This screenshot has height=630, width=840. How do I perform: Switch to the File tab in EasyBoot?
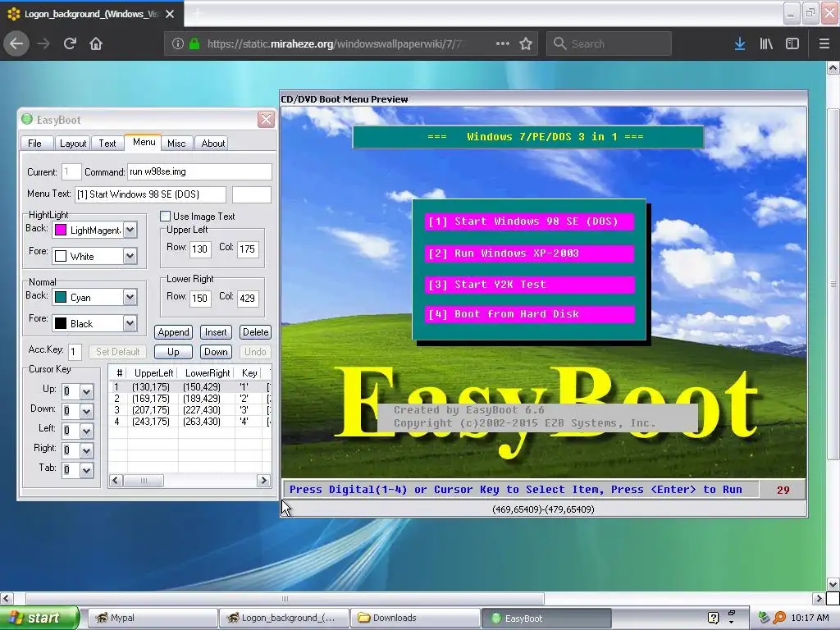click(x=34, y=143)
